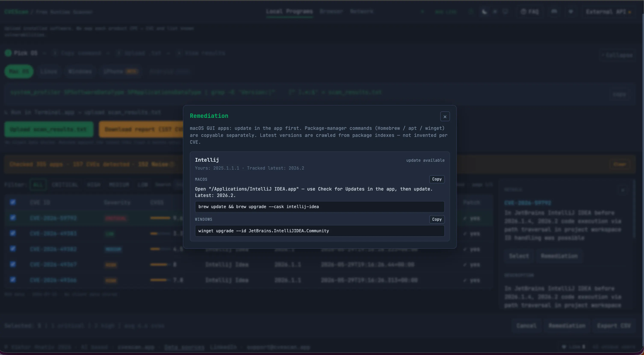Click the external-link icon beside External API
Viewport: 644px width, 355px height.
[x=629, y=12]
